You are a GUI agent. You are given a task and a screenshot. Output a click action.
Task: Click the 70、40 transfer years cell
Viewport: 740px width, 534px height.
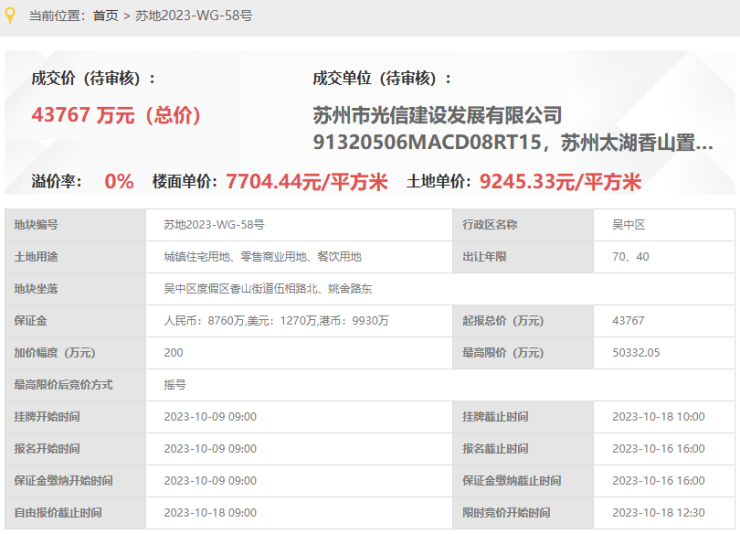click(630, 257)
